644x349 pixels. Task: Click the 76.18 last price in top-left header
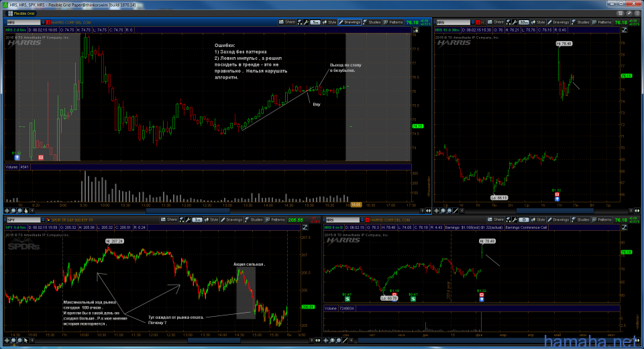coord(412,23)
